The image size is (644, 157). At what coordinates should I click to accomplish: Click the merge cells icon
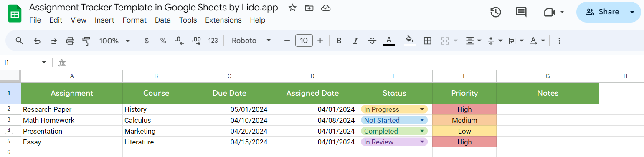[x=445, y=41]
